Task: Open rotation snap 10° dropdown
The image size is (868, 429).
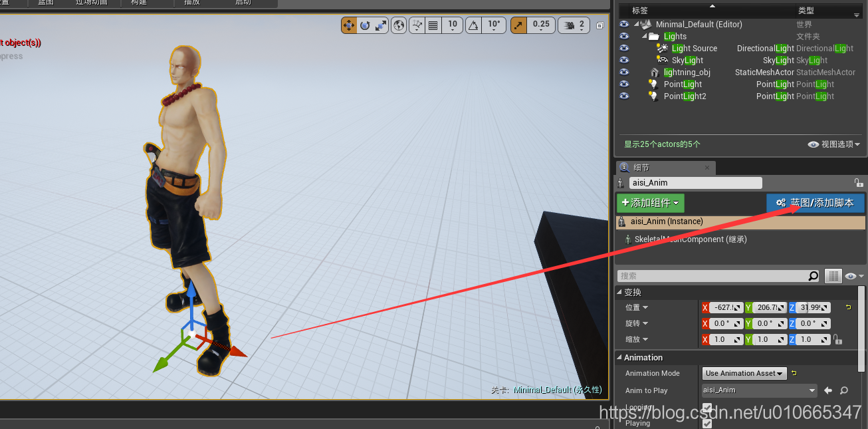Action: coord(494,25)
